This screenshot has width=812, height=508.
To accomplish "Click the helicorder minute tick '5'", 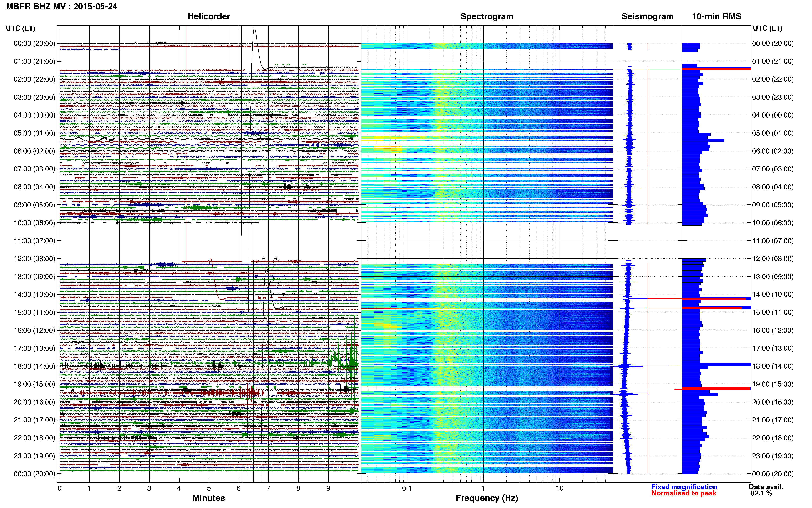I will (x=209, y=488).
